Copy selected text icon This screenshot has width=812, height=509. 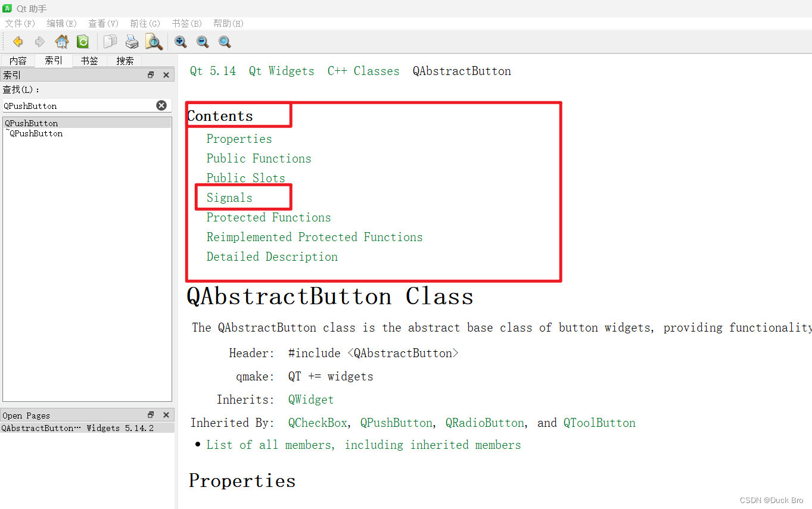tap(110, 42)
